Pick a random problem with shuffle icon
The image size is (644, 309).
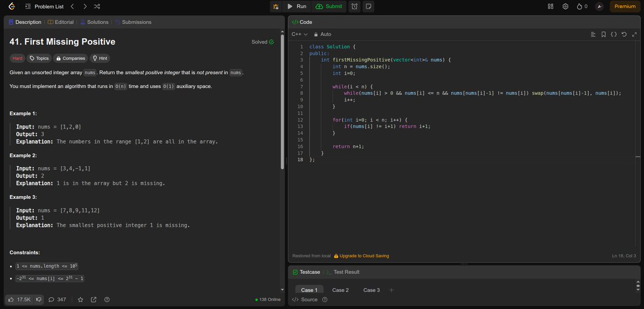(97, 6)
